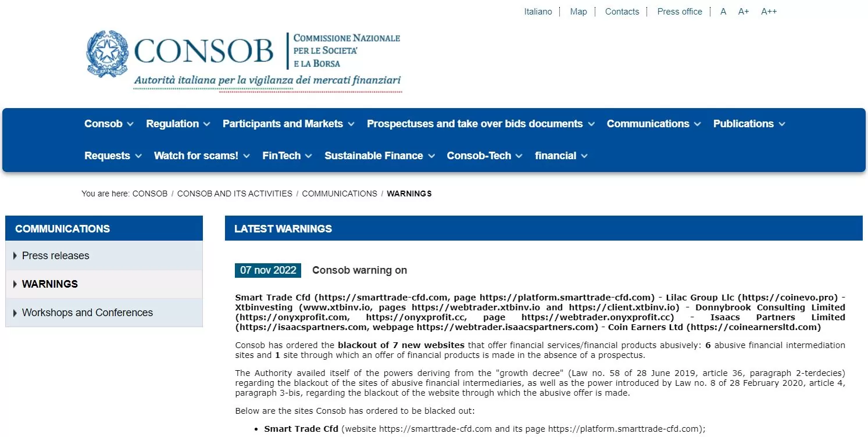
Task: Open the Contacts page
Action: click(622, 12)
